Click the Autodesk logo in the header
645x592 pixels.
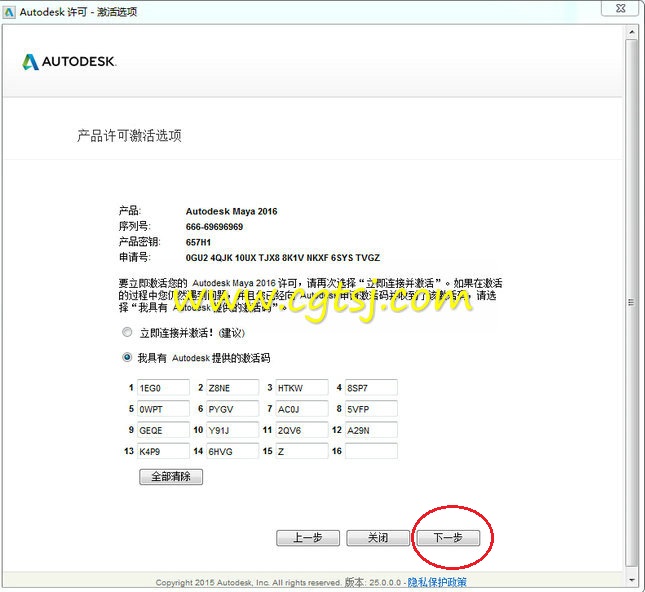[x=69, y=62]
